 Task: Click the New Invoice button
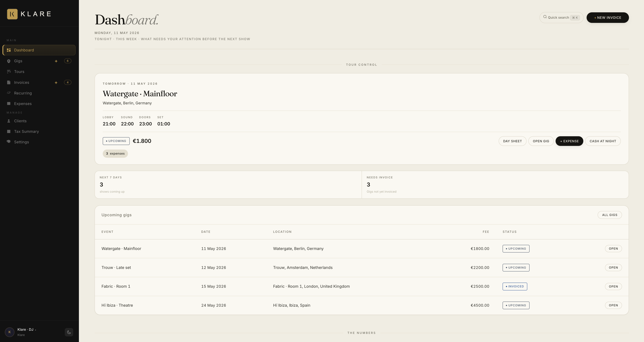point(608,17)
